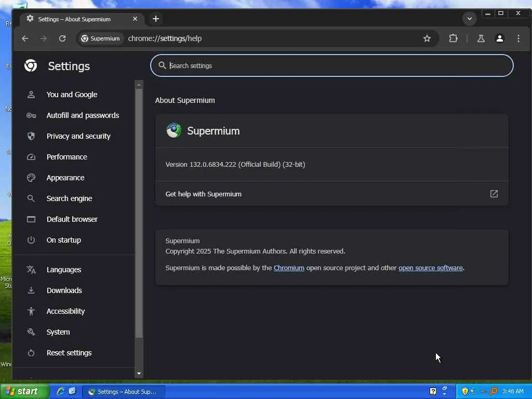Open the Extensions puzzle icon

[453, 38]
